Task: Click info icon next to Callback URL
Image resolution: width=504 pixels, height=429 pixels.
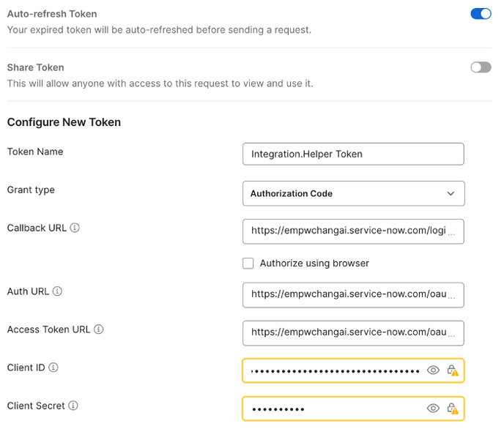Action: 75,228
